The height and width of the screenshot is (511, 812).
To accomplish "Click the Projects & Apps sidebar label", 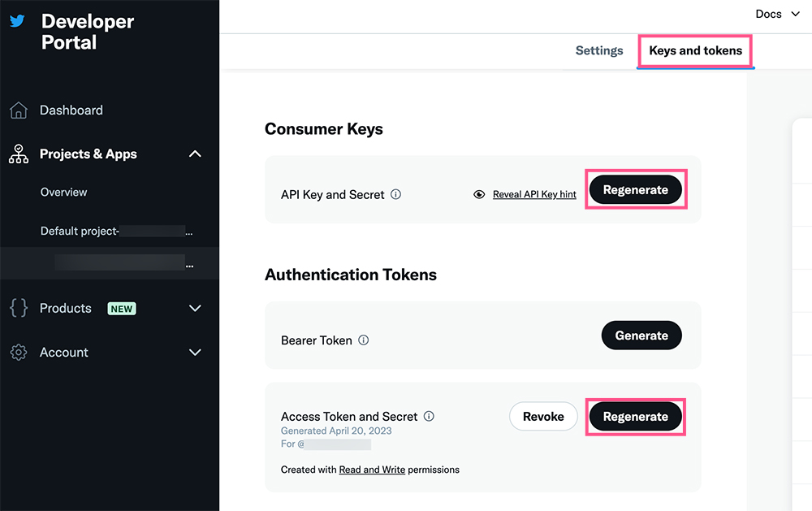I will click(x=88, y=154).
